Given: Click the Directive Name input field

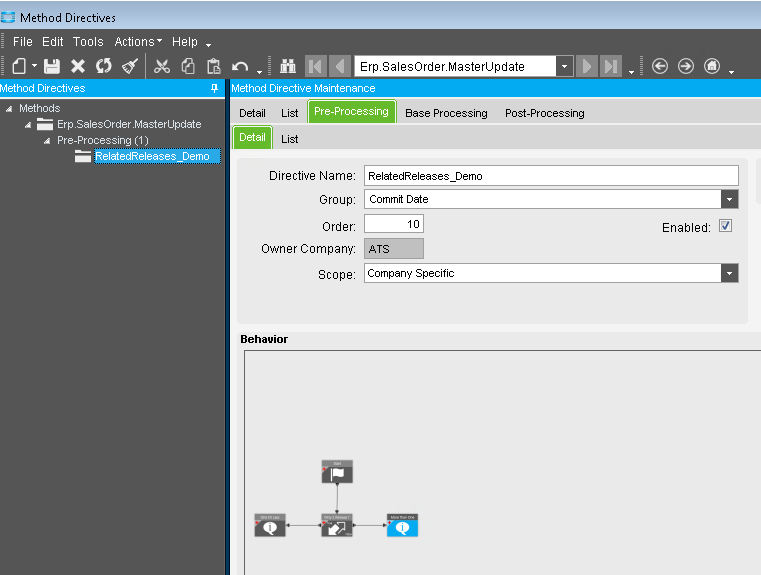Looking at the screenshot, I should tap(551, 176).
